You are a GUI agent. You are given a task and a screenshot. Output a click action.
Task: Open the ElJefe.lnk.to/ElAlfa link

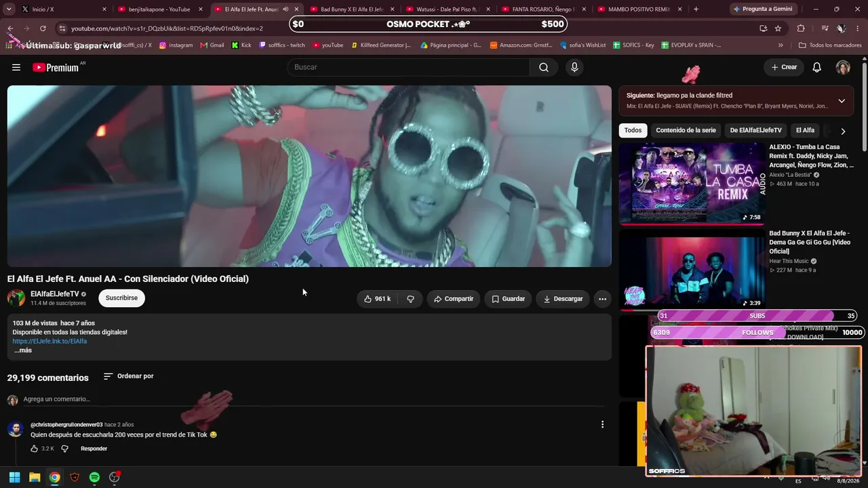coord(50,342)
